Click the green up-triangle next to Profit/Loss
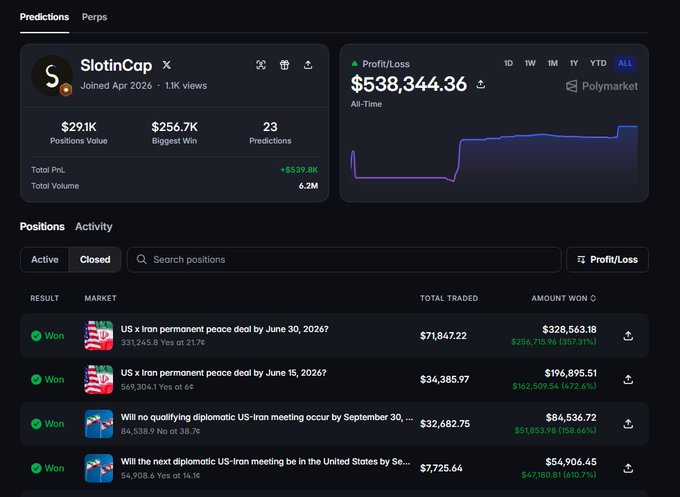The image size is (680, 497). (354, 64)
